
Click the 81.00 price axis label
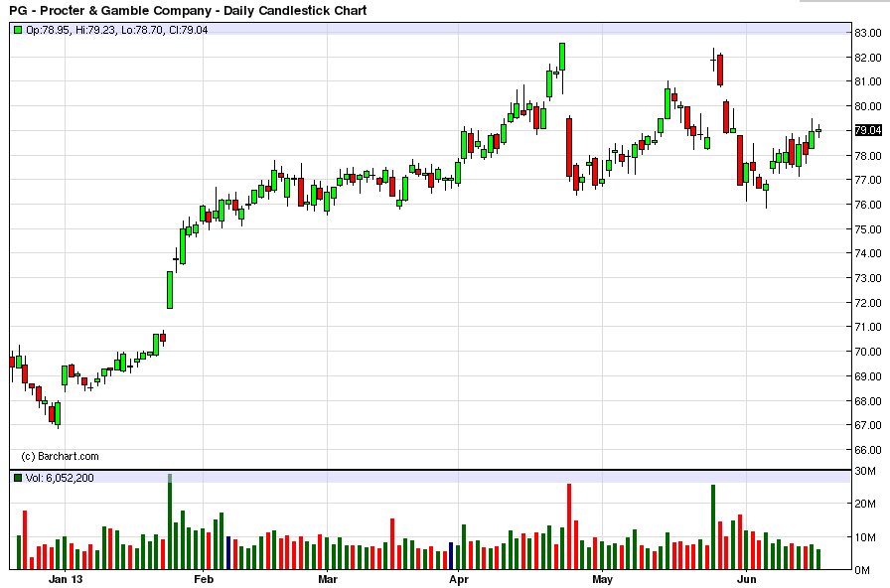pos(868,81)
